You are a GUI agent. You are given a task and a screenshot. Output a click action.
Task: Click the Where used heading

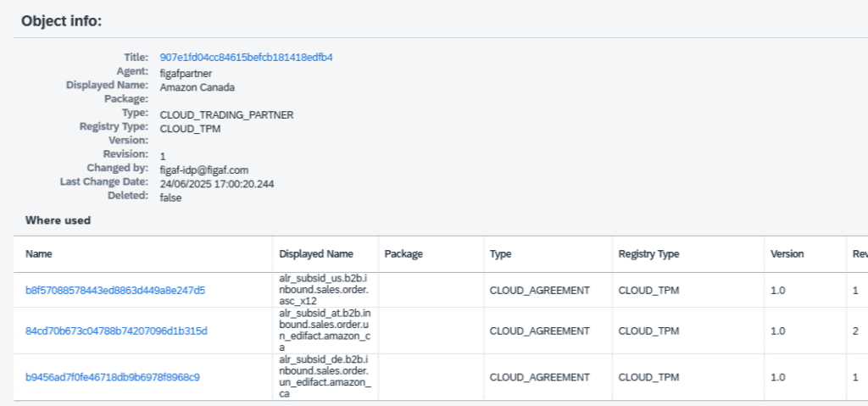58,220
